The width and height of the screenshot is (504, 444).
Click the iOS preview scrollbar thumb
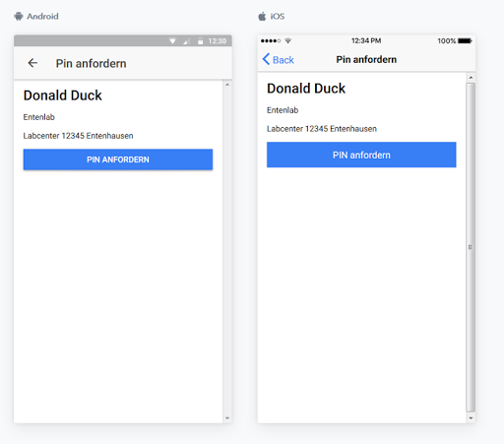pos(471,247)
